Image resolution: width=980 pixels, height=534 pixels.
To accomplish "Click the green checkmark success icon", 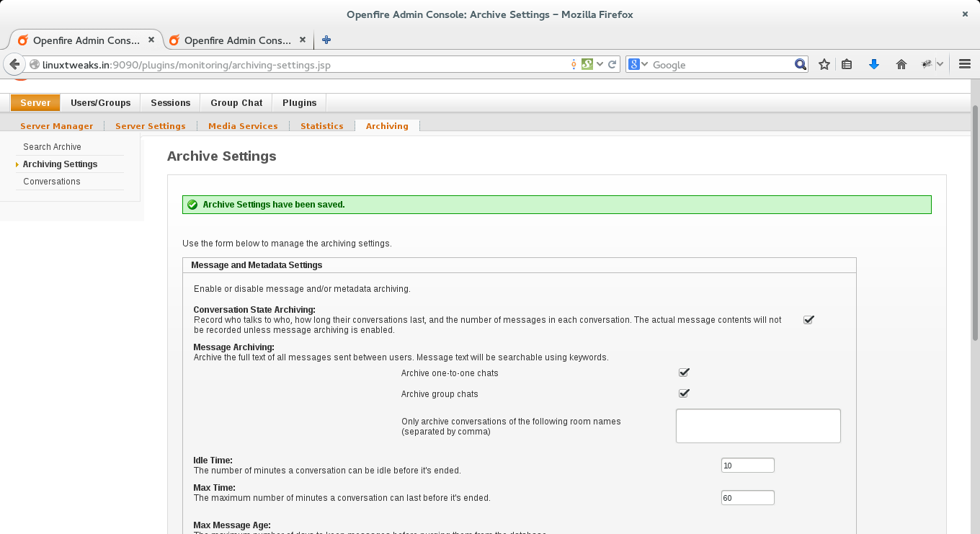I will (x=192, y=205).
